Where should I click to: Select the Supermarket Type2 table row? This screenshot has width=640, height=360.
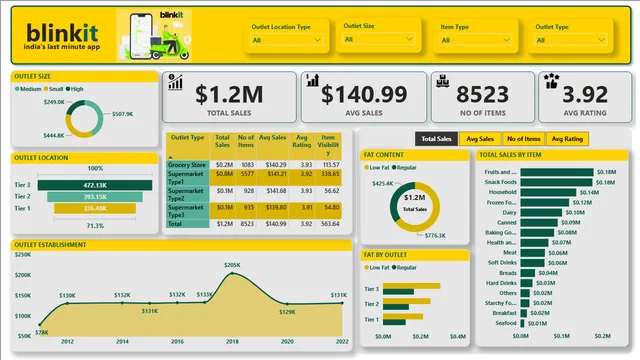tap(254, 194)
